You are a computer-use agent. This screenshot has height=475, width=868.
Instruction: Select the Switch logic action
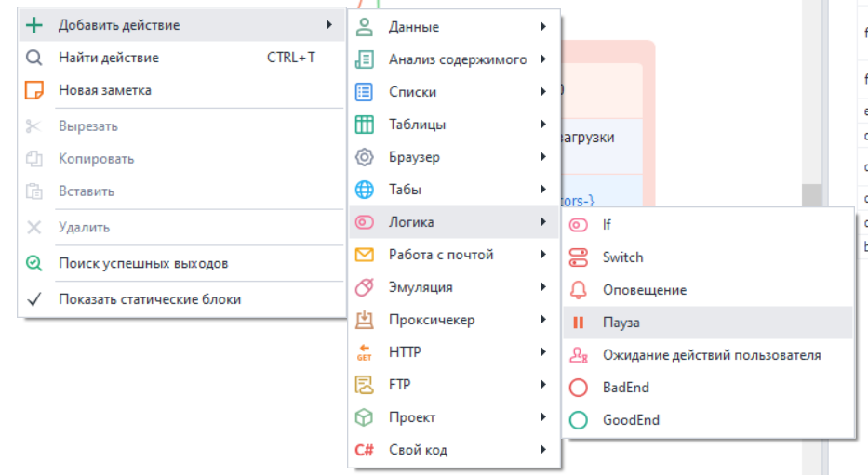click(x=622, y=257)
